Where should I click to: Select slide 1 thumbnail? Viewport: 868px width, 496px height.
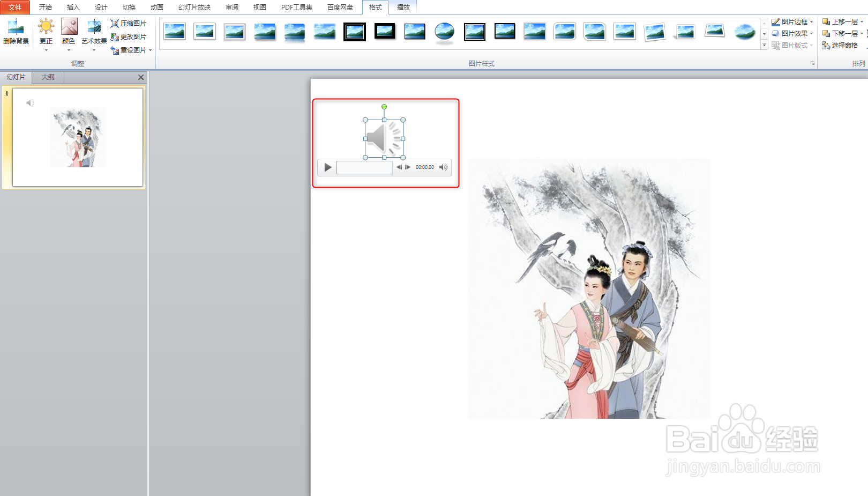tap(78, 137)
